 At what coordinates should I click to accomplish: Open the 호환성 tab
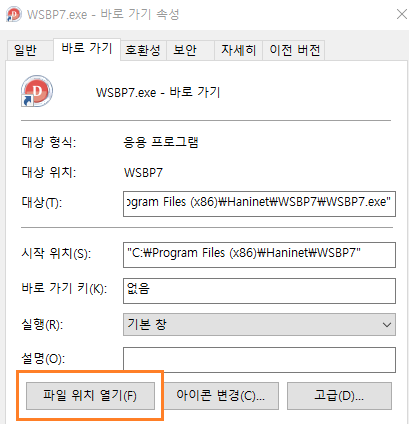[x=143, y=50]
